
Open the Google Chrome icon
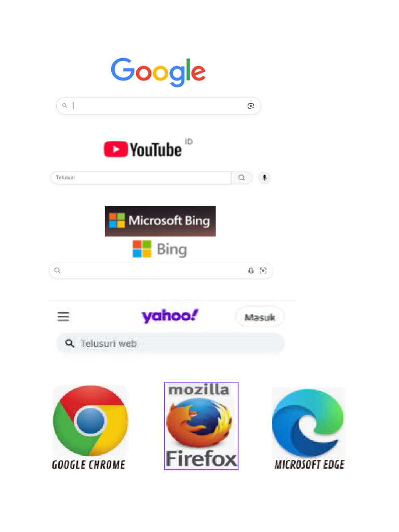coord(90,428)
